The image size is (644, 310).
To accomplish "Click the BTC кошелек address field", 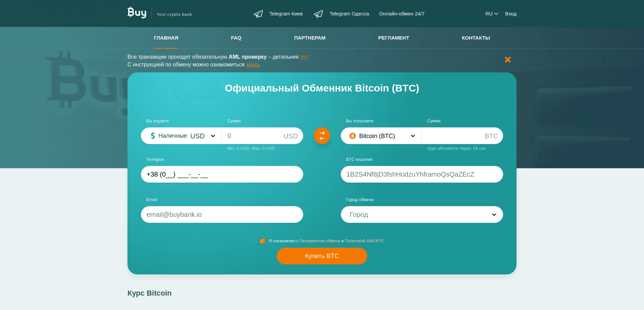I will 422,174.
